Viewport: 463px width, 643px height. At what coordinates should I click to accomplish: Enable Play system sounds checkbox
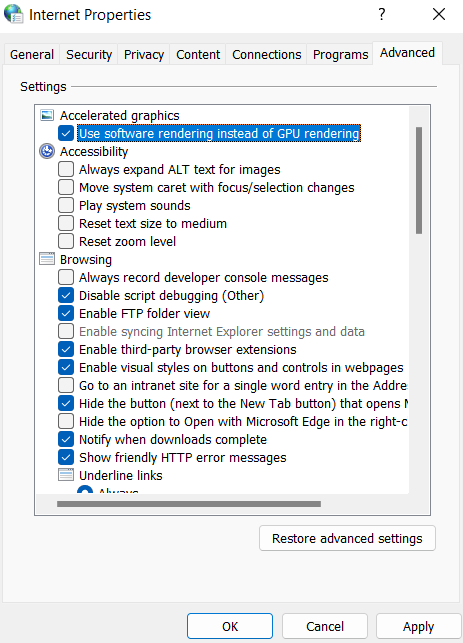pyautogui.click(x=66, y=205)
